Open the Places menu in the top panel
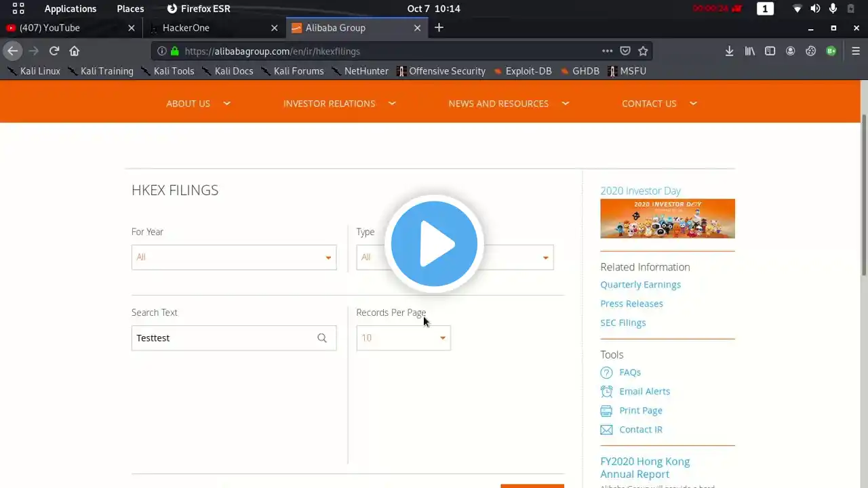 tap(130, 9)
